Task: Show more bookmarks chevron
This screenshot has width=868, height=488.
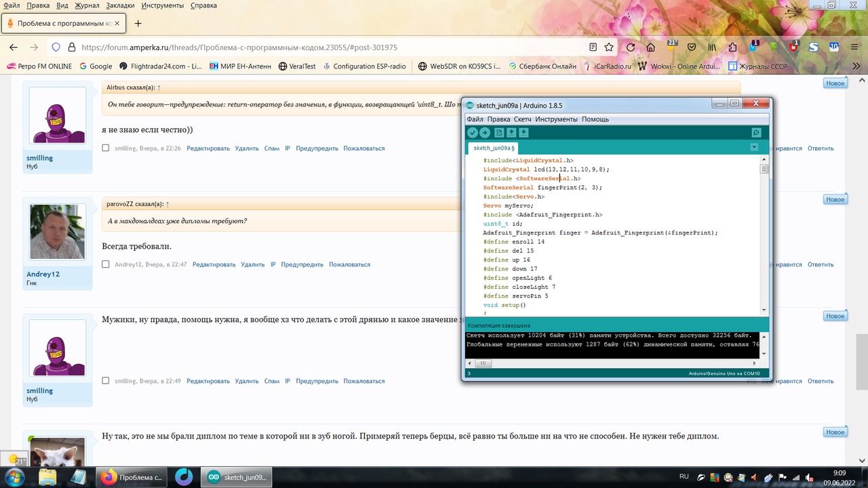Action: tap(856, 66)
